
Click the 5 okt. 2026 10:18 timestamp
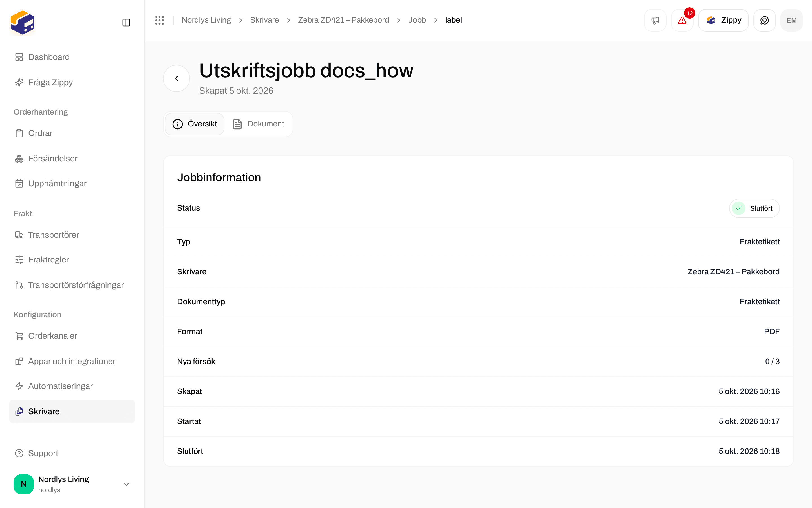coord(749,451)
